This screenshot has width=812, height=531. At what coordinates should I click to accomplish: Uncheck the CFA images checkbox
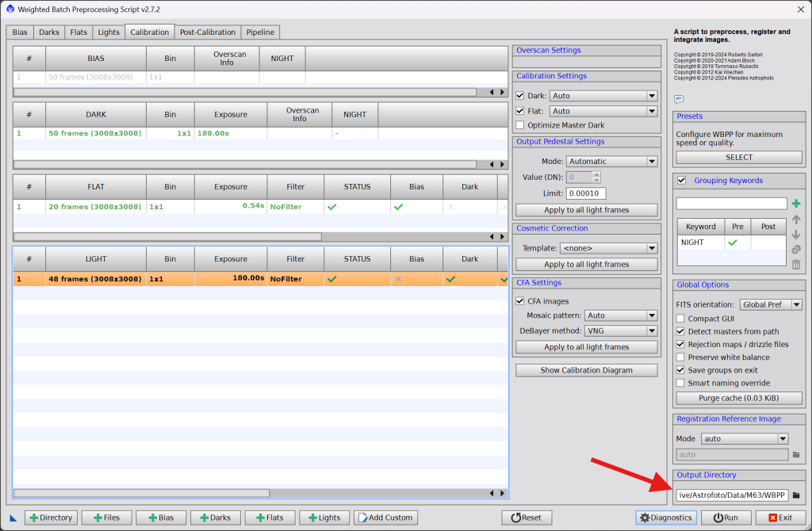pos(520,301)
